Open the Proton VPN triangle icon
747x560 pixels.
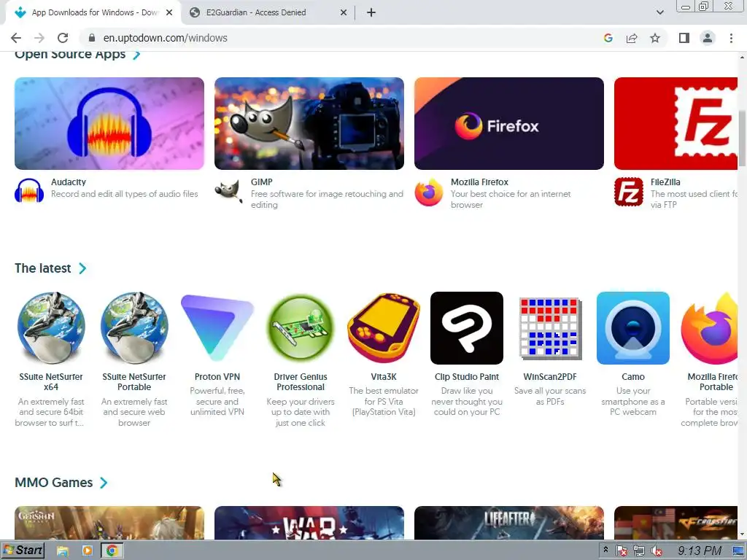click(217, 328)
